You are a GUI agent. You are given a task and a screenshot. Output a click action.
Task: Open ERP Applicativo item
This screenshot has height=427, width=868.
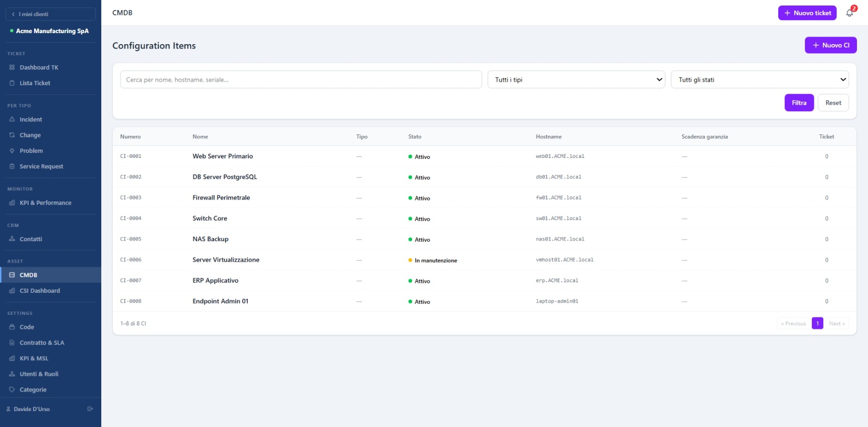(215, 281)
